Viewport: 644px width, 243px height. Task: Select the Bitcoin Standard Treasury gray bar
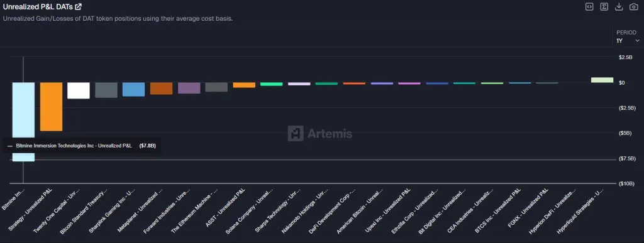106,90
